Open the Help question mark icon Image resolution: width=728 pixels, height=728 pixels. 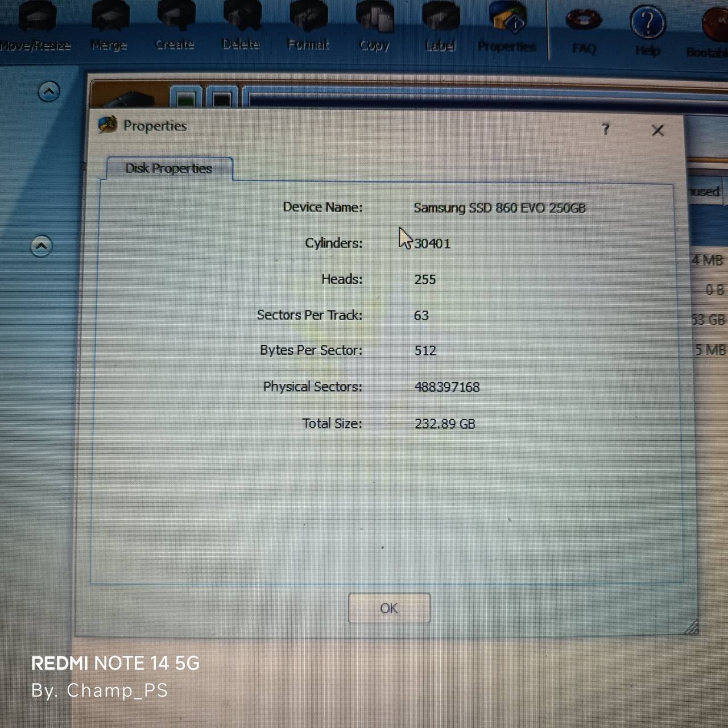point(648,31)
